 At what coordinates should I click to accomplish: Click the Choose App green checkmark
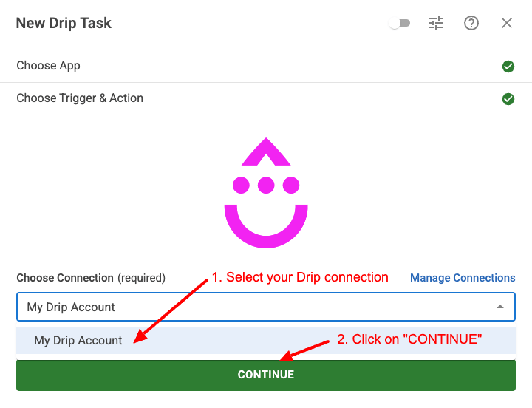tap(508, 67)
